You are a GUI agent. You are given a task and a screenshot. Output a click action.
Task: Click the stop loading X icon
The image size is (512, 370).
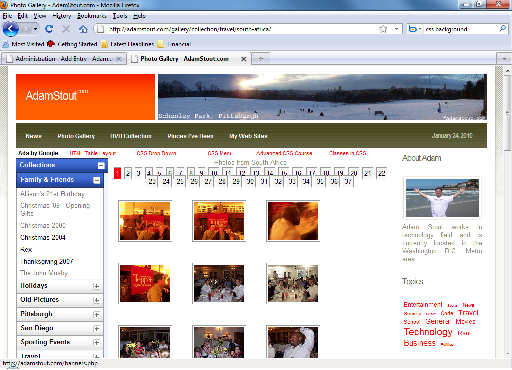[x=66, y=29]
